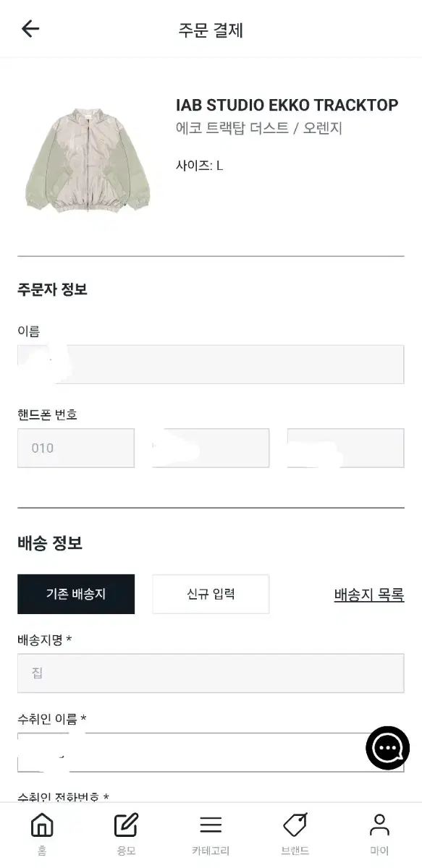The image size is (422, 868).
Task: Open the 응모 pencil icon
Action: (x=126, y=825)
